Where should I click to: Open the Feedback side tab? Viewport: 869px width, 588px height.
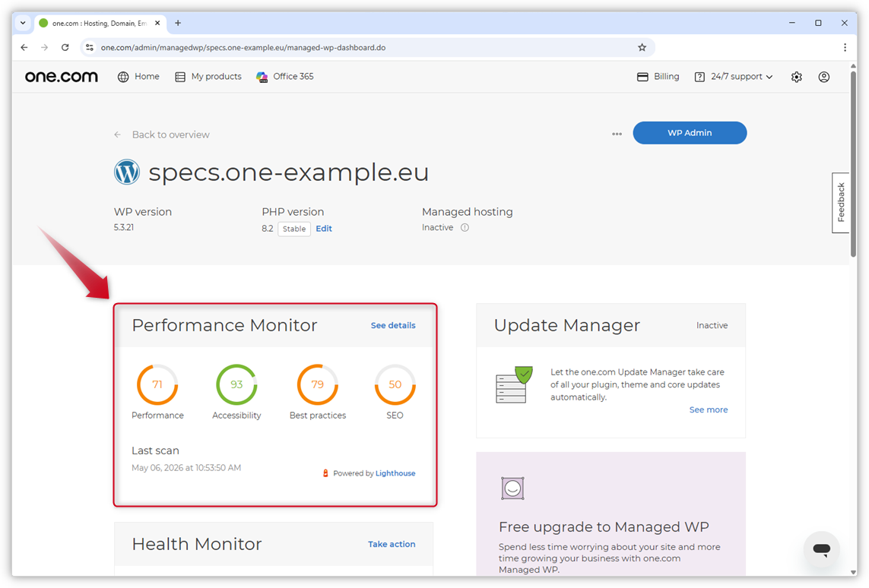(x=841, y=203)
